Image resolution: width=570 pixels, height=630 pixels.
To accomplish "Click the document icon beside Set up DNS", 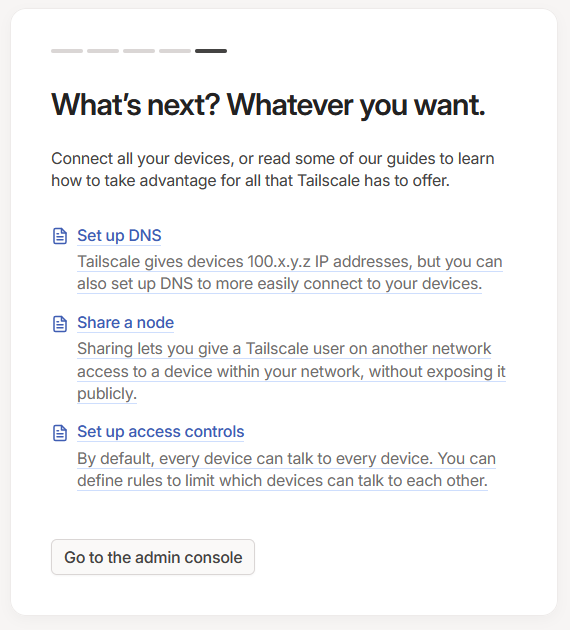I will tap(60, 236).
